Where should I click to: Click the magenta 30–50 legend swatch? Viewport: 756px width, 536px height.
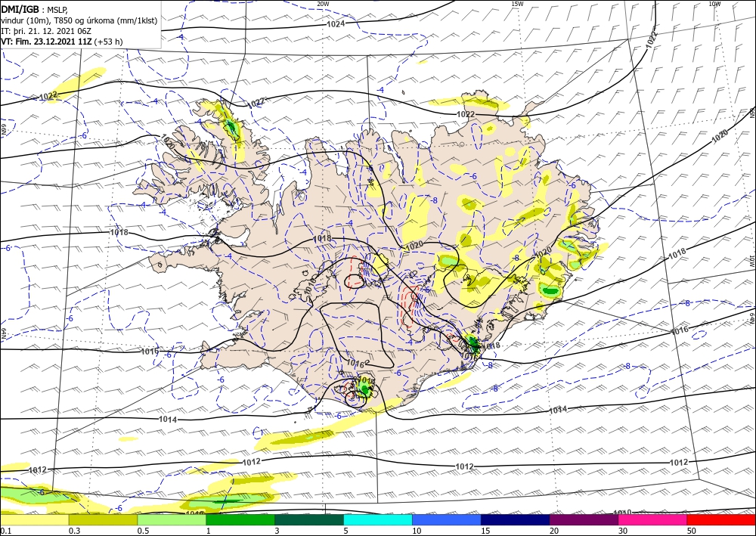point(653,519)
